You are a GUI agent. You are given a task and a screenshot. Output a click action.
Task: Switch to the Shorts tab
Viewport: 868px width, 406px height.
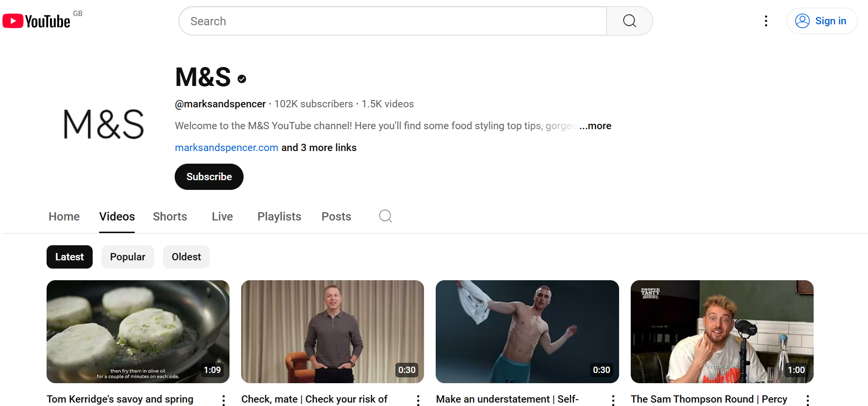170,217
